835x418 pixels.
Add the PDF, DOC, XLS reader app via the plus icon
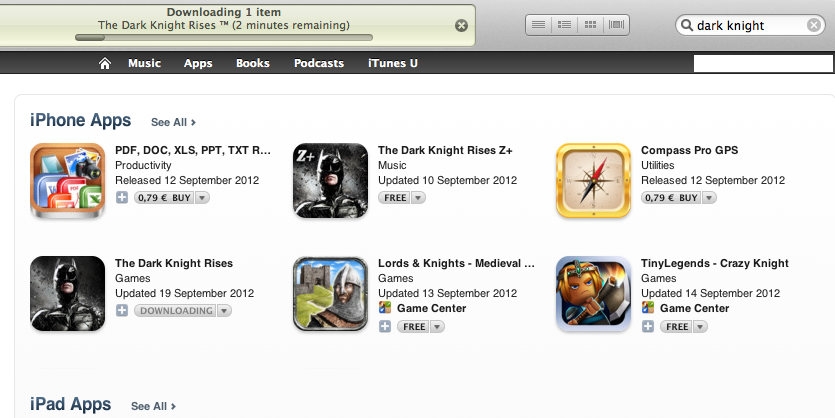point(122,198)
